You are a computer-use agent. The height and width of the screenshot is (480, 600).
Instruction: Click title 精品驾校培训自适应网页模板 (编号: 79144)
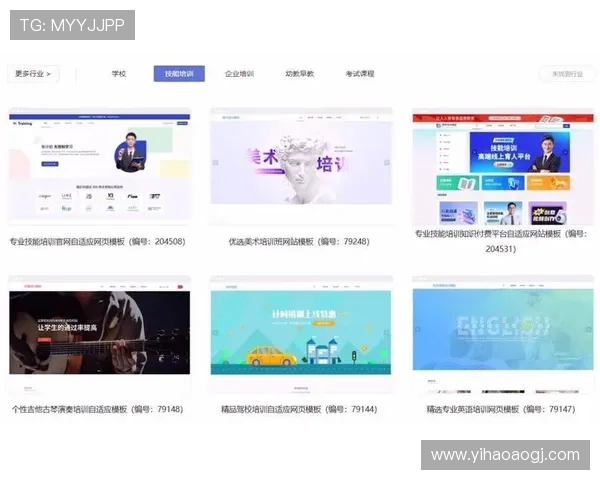tap(299, 409)
